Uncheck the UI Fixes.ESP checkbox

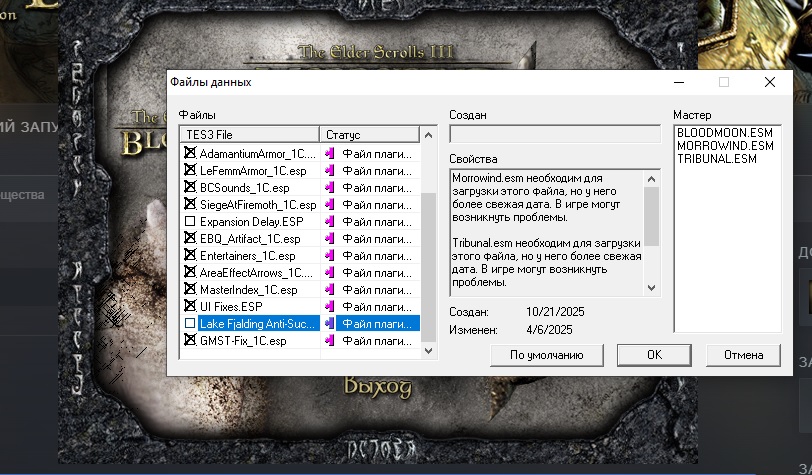click(190, 307)
